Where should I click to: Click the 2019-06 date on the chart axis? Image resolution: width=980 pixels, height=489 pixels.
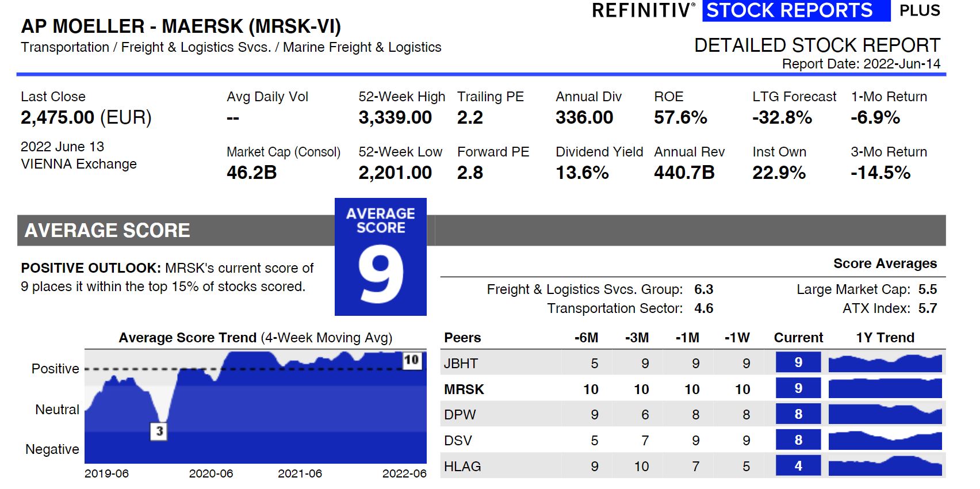point(106,473)
